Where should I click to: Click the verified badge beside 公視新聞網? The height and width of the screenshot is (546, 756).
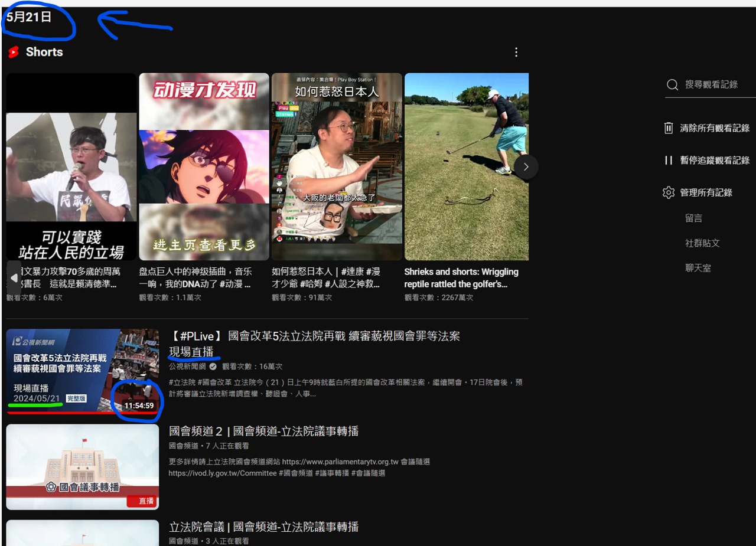coord(213,367)
